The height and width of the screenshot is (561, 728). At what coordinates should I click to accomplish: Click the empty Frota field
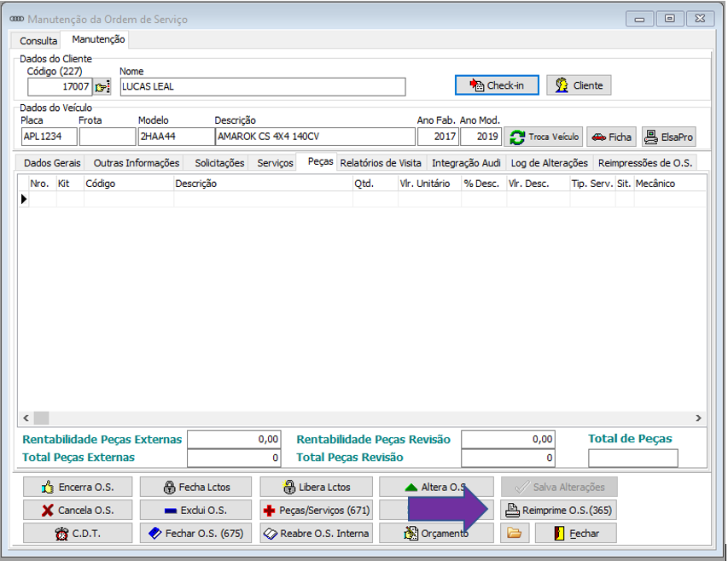click(108, 137)
